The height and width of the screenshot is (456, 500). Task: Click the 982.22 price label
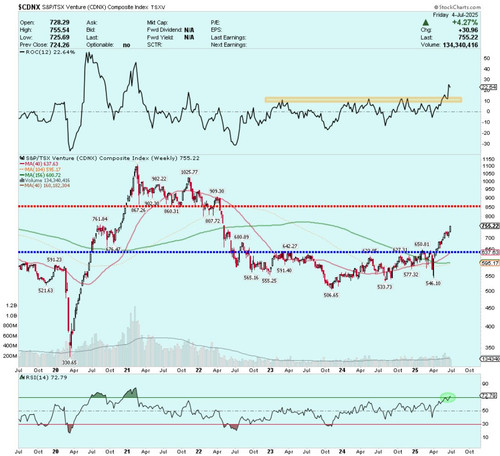coord(159,179)
